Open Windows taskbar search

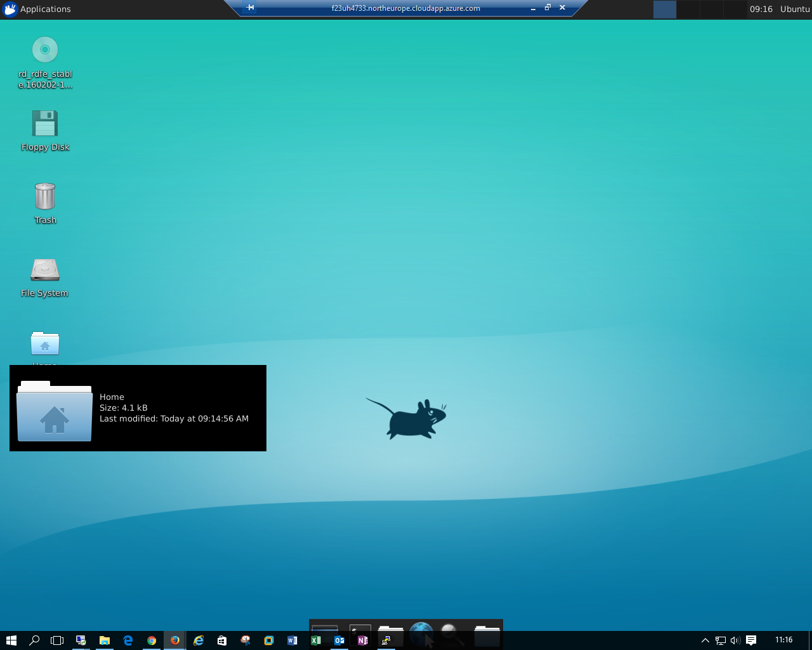click(34, 640)
